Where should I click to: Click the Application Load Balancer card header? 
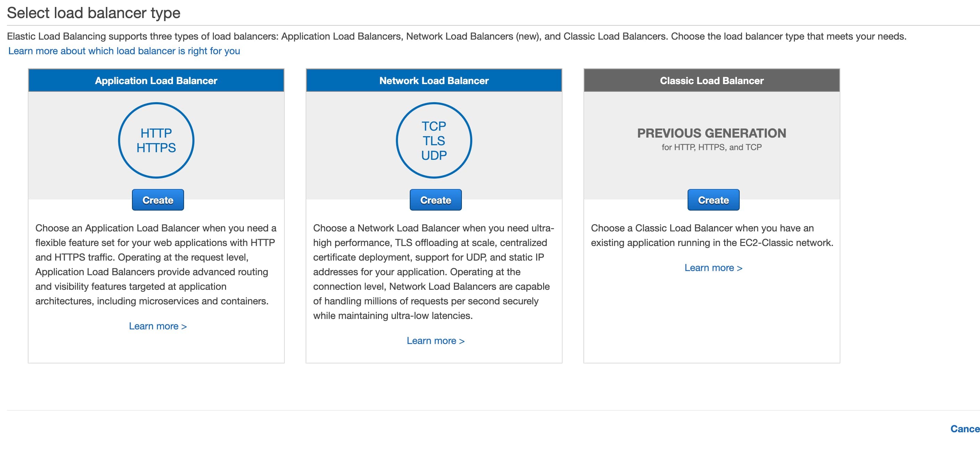coord(156,80)
